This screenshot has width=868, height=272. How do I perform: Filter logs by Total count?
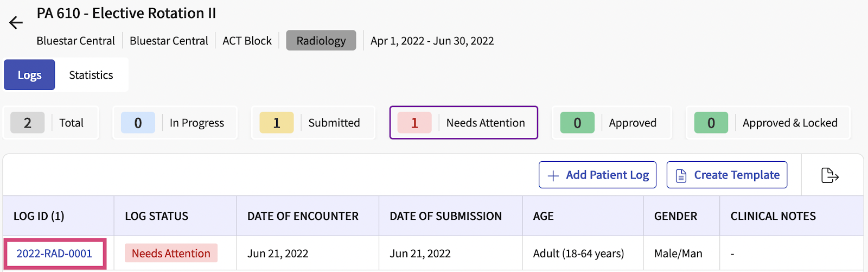point(51,123)
